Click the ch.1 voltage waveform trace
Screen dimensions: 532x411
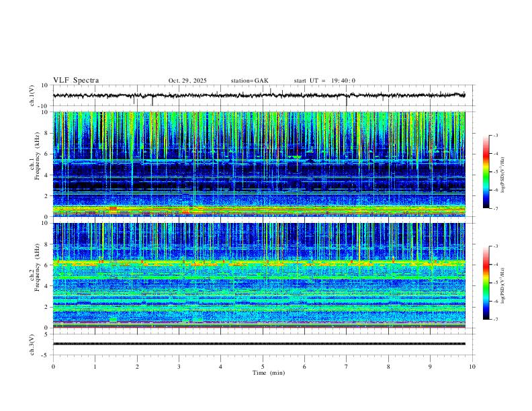coord(259,95)
